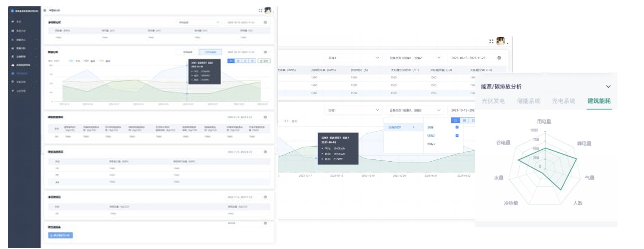The width and height of the screenshot is (644, 249).
Task: Click 用电量 radar axis label
Action: tap(544, 122)
